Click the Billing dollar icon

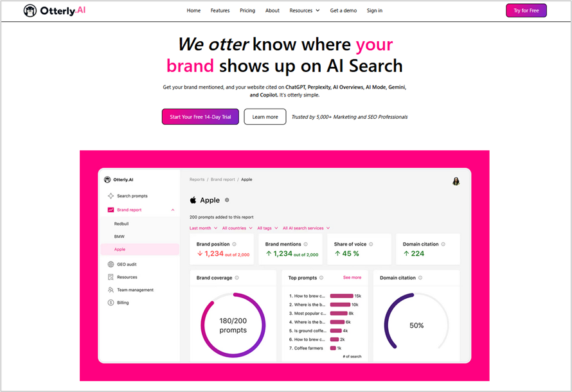coord(111,303)
